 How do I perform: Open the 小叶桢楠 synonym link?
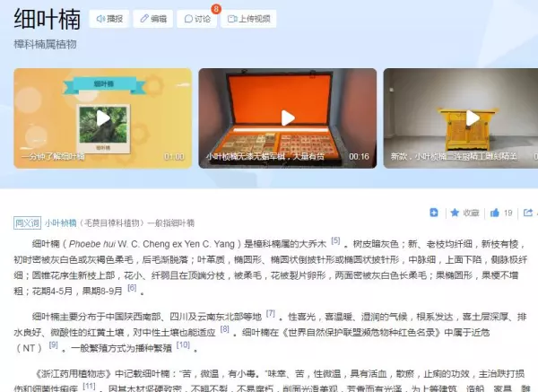coord(60,223)
